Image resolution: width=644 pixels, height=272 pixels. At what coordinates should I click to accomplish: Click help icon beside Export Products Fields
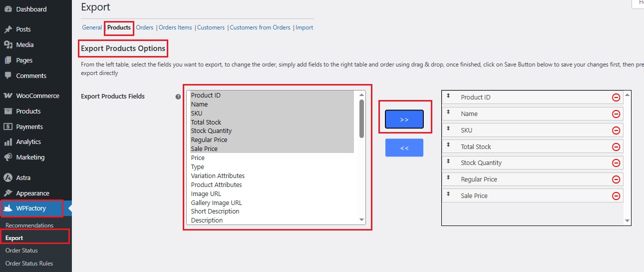178,97
